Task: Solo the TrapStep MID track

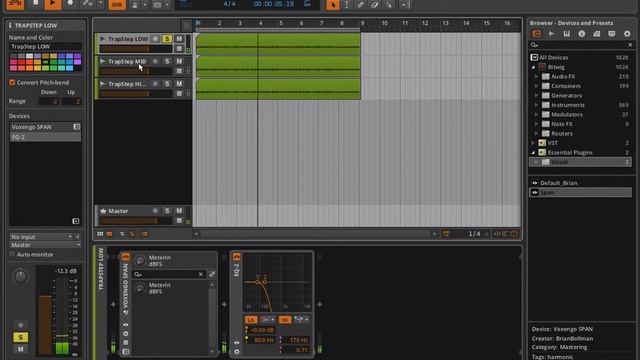Action: coord(167,61)
